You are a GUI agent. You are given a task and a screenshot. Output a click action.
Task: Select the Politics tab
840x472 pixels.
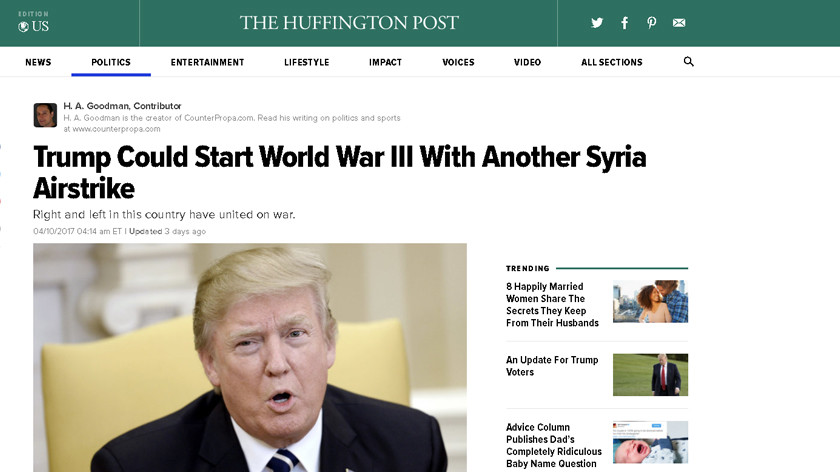click(111, 62)
